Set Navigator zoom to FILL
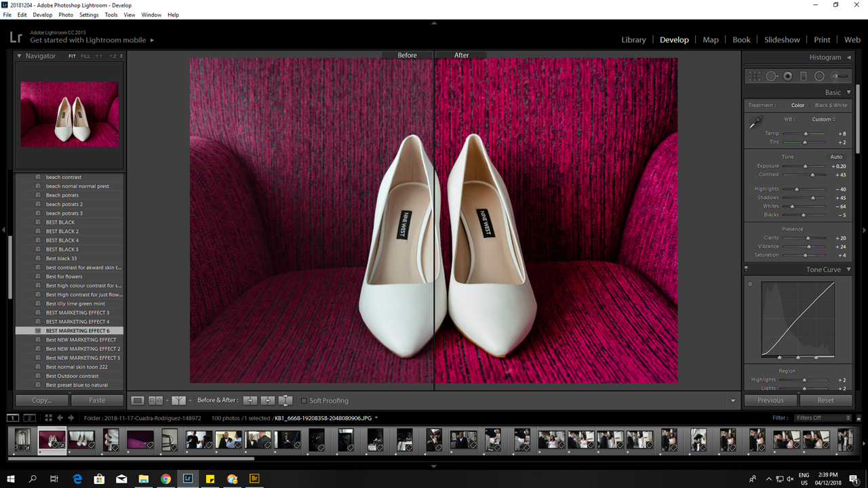 [85, 56]
